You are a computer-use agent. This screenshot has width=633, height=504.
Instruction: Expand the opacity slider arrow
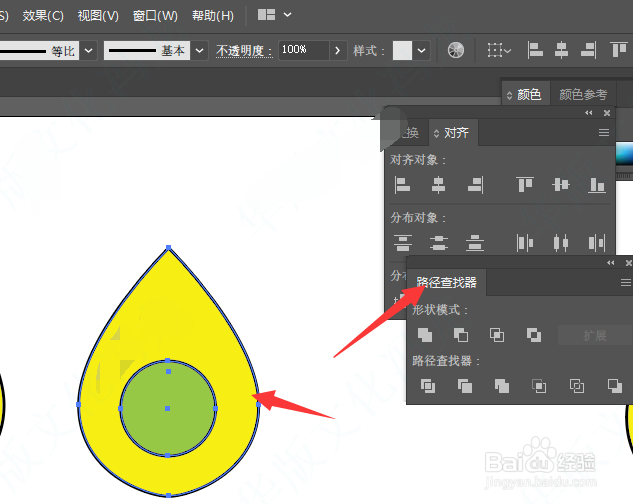(x=338, y=50)
